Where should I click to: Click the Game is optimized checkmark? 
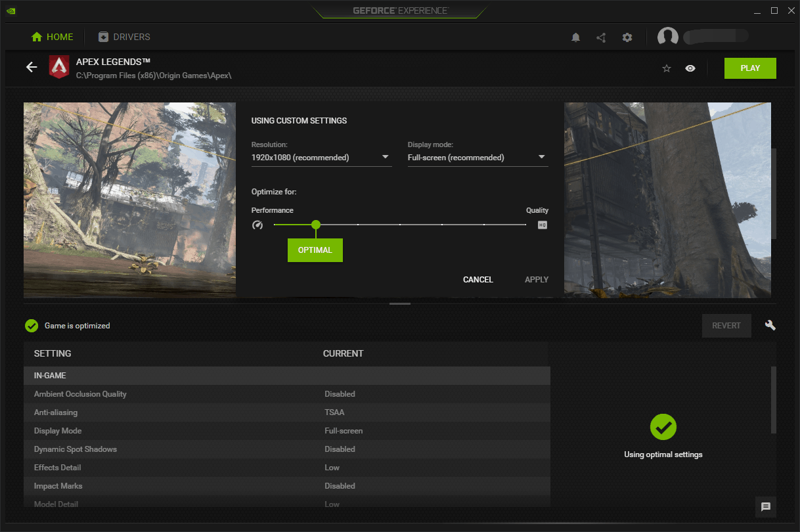pos(31,326)
